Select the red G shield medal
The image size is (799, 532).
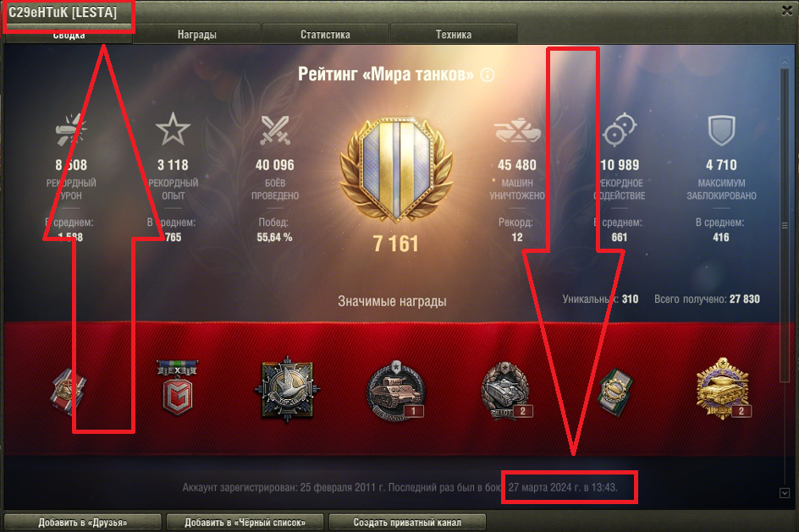tap(178, 388)
